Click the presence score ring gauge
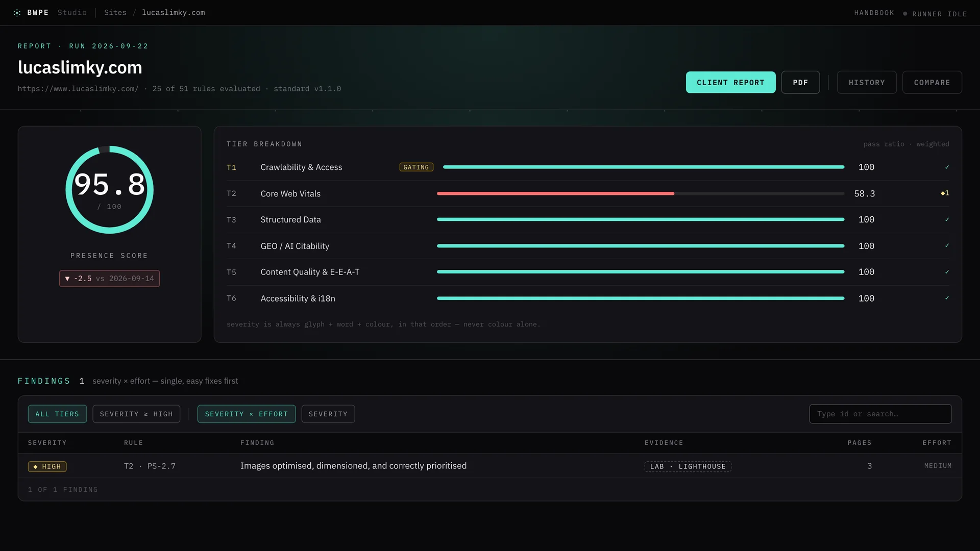Image resolution: width=980 pixels, height=551 pixels. pyautogui.click(x=109, y=190)
